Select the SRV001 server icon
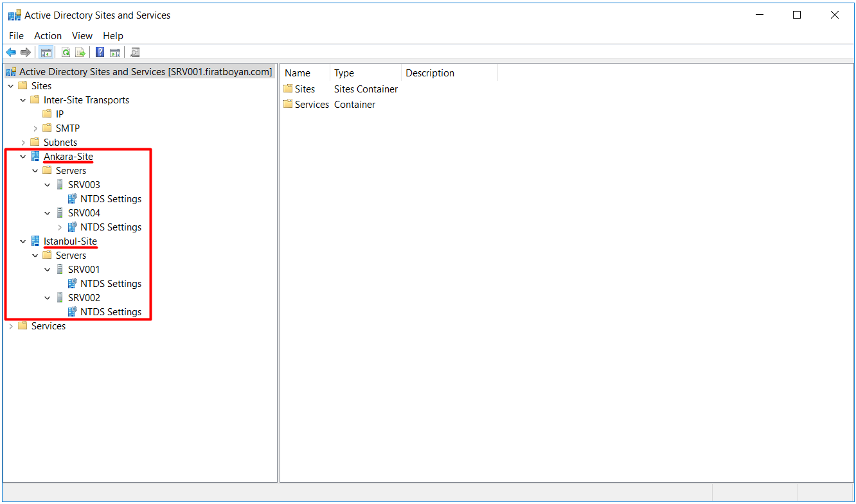Image resolution: width=856 pixels, height=504 pixels. click(x=60, y=269)
